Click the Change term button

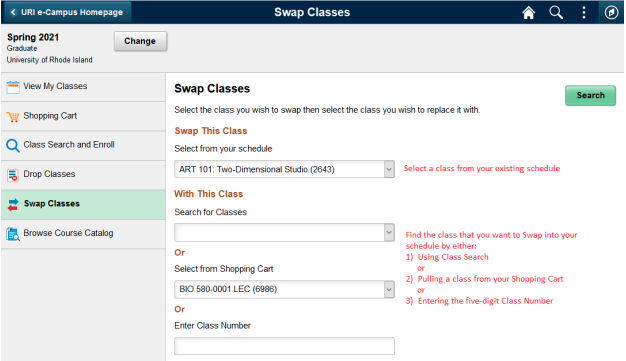pos(140,41)
